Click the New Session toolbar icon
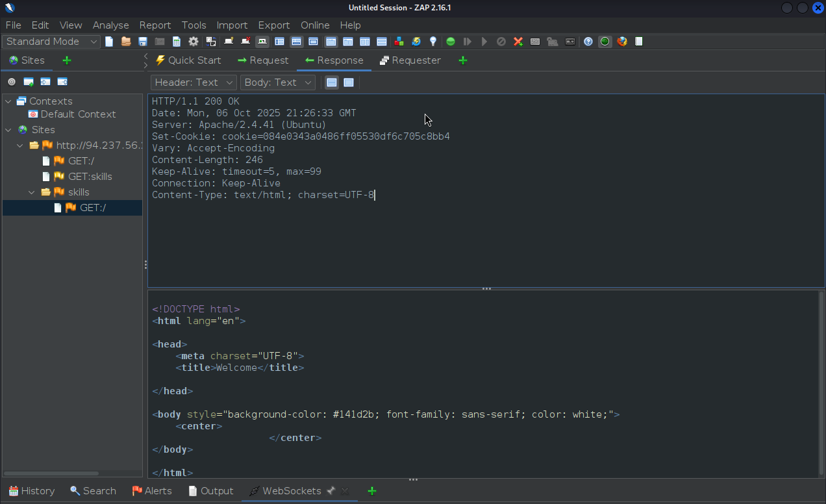The image size is (826, 504). click(x=109, y=42)
